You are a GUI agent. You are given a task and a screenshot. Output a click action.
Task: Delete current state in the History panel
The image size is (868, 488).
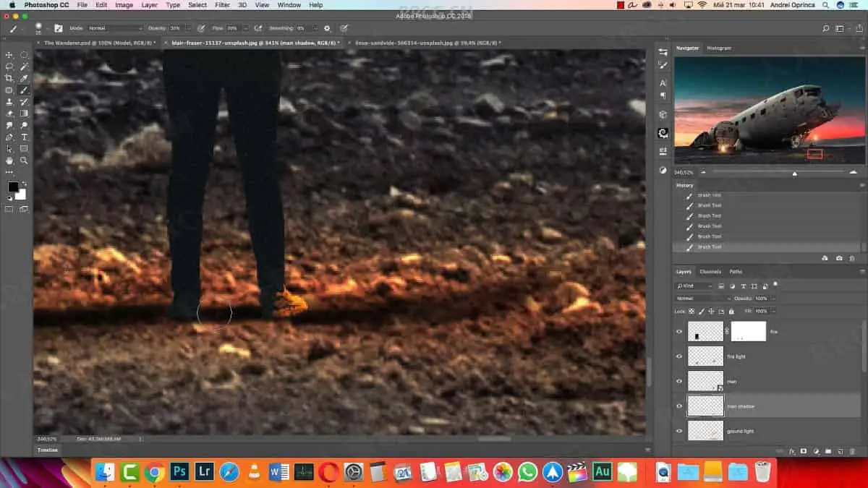pos(852,258)
